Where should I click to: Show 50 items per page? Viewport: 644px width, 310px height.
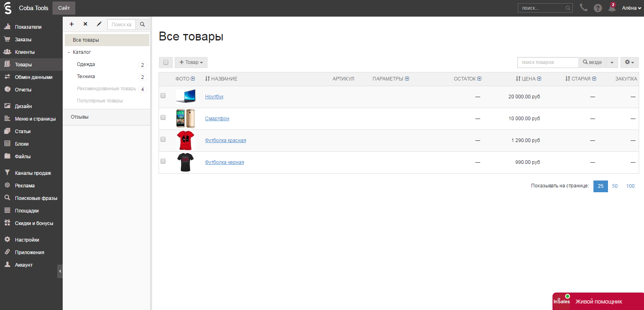(x=615, y=186)
